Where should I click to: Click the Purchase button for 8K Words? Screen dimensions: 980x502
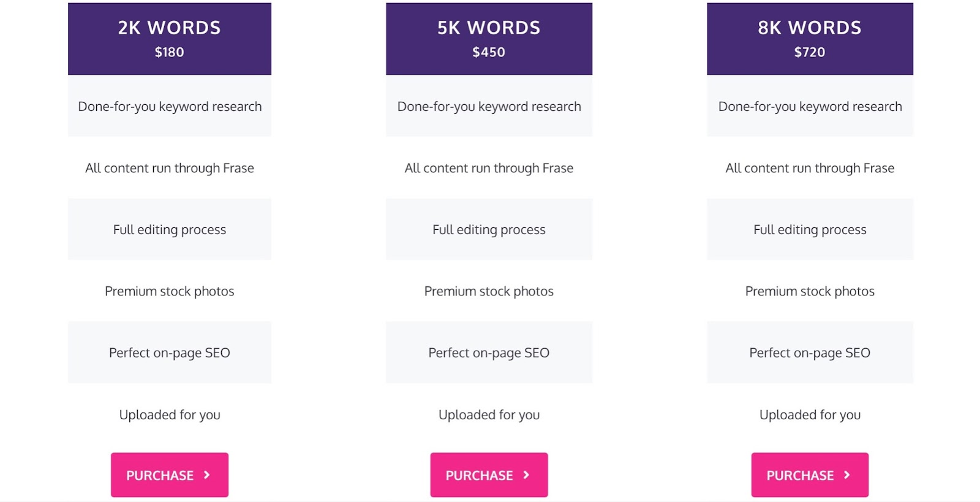click(810, 475)
